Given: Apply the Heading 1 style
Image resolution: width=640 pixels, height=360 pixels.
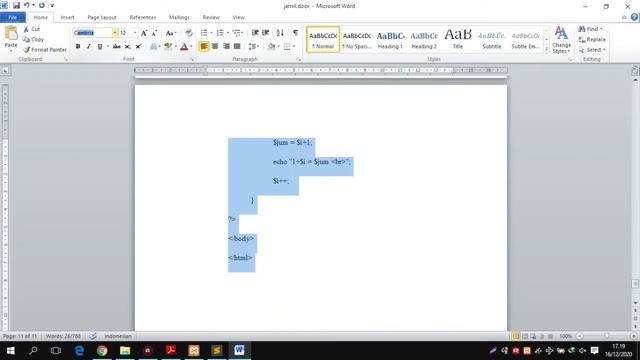Looking at the screenshot, I should pos(390,40).
